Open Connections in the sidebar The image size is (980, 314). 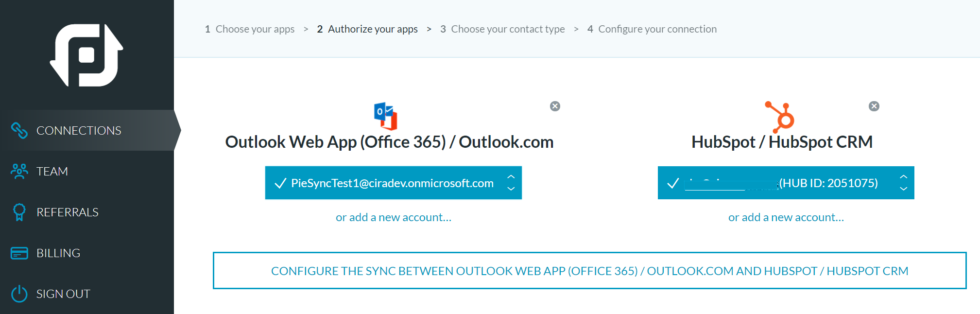coord(90,130)
